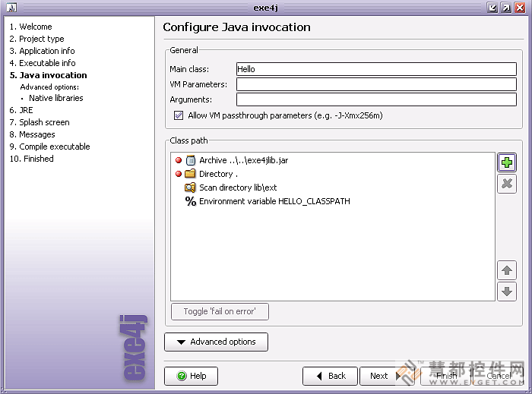Maximize the exe4j window
The image size is (532, 394).
(506, 8)
